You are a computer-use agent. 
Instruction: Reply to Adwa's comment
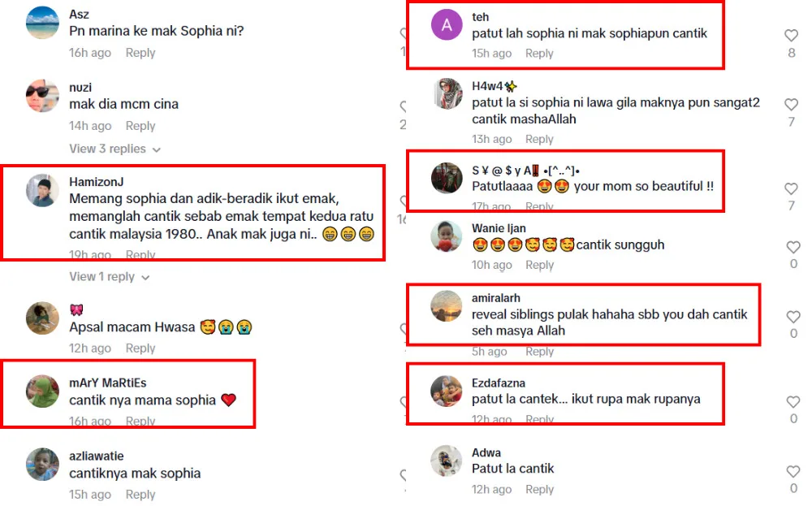click(540, 490)
